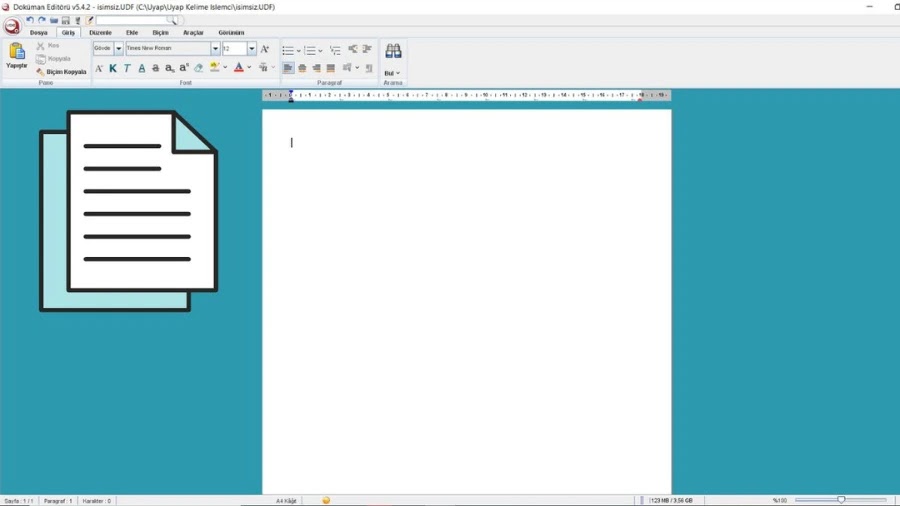900x506 pixels.
Task: Open the Düzenle ribbon tab
Action: (x=100, y=33)
